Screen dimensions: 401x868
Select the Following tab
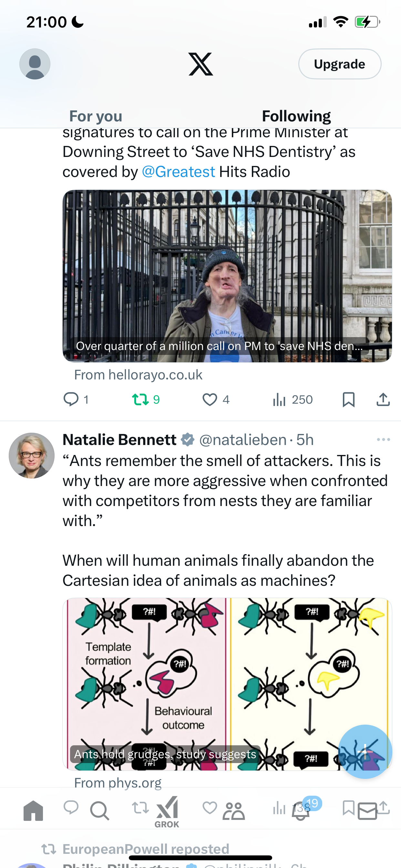296,116
